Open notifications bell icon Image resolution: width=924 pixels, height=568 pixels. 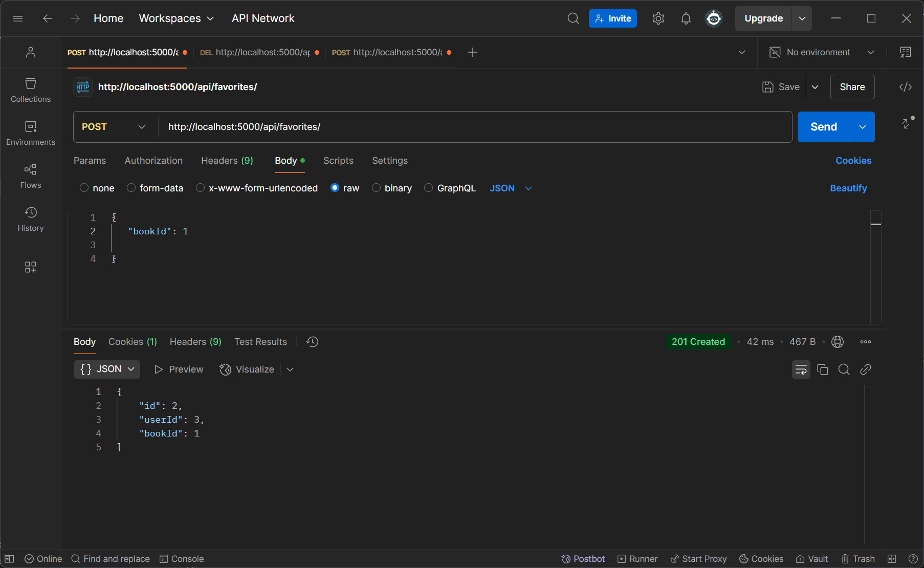tap(686, 18)
